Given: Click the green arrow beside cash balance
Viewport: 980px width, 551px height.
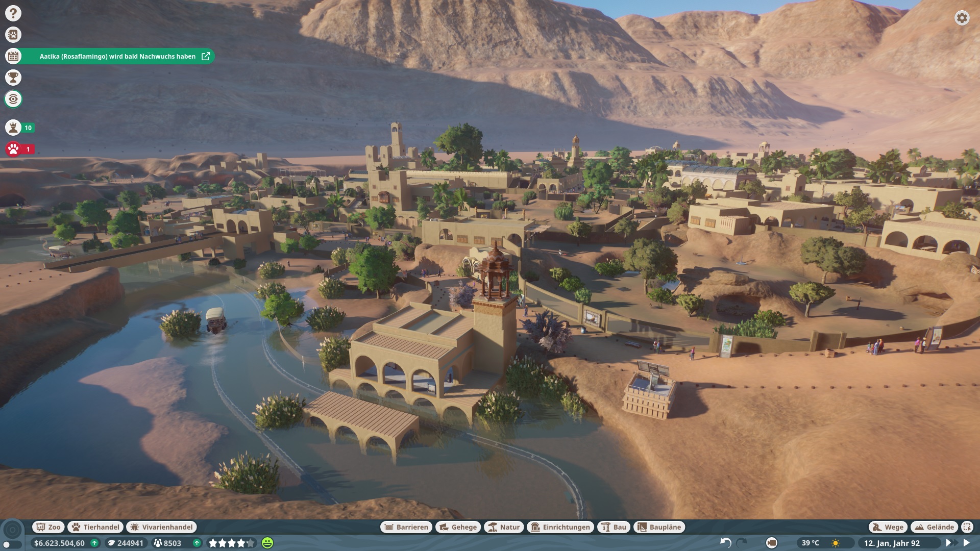Looking at the screenshot, I should click(94, 543).
